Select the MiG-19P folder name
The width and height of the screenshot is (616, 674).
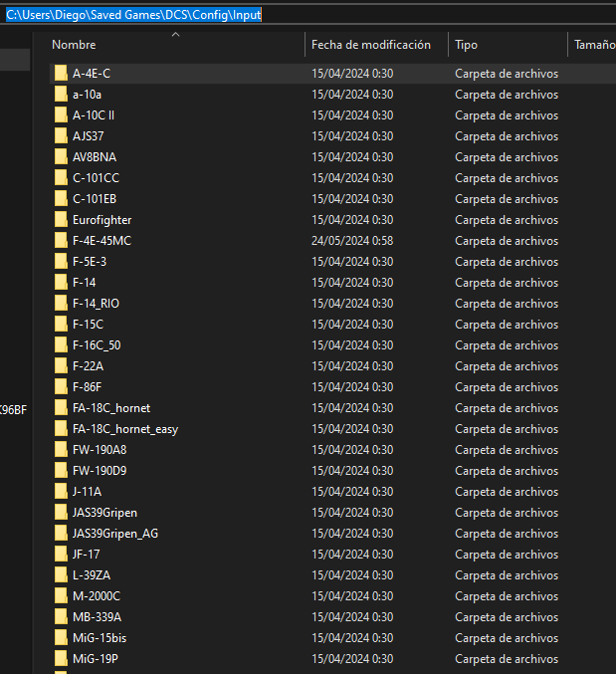pos(96,659)
